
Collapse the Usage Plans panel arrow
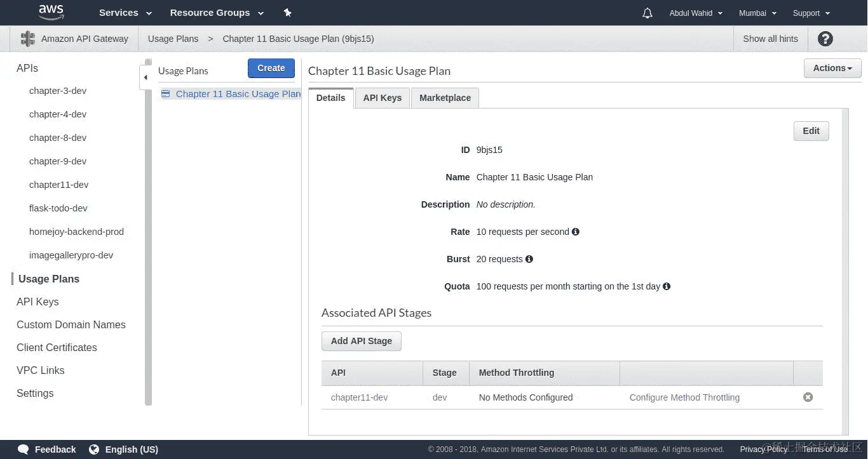pos(146,77)
